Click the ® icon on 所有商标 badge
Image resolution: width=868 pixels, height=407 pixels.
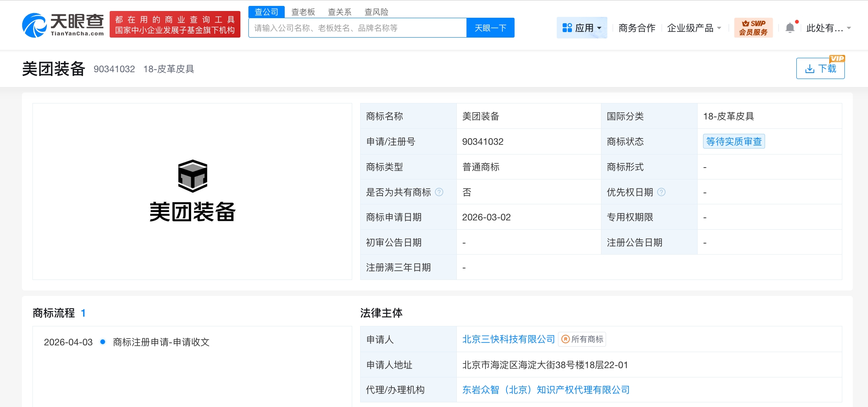(x=565, y=339)
